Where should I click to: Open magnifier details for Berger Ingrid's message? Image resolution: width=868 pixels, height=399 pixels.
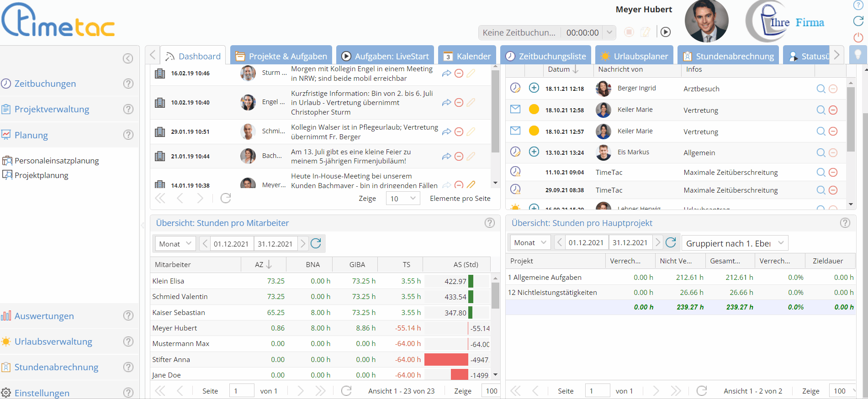point(820,89)
